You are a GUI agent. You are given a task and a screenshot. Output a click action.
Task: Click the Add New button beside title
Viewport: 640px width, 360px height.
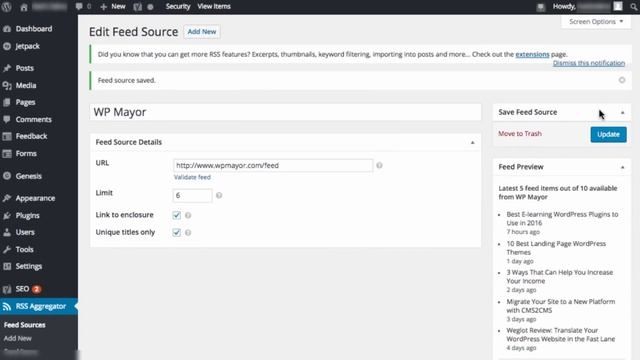tap(202, 31)
